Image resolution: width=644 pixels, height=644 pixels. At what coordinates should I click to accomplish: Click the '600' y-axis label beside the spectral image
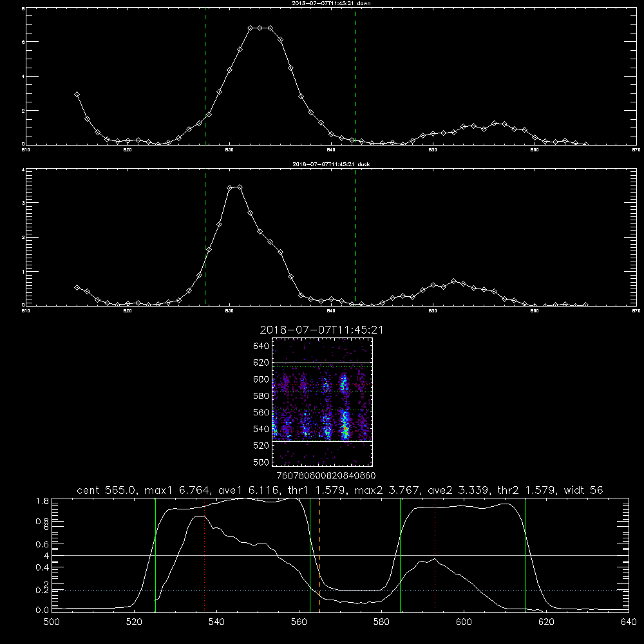261,379
